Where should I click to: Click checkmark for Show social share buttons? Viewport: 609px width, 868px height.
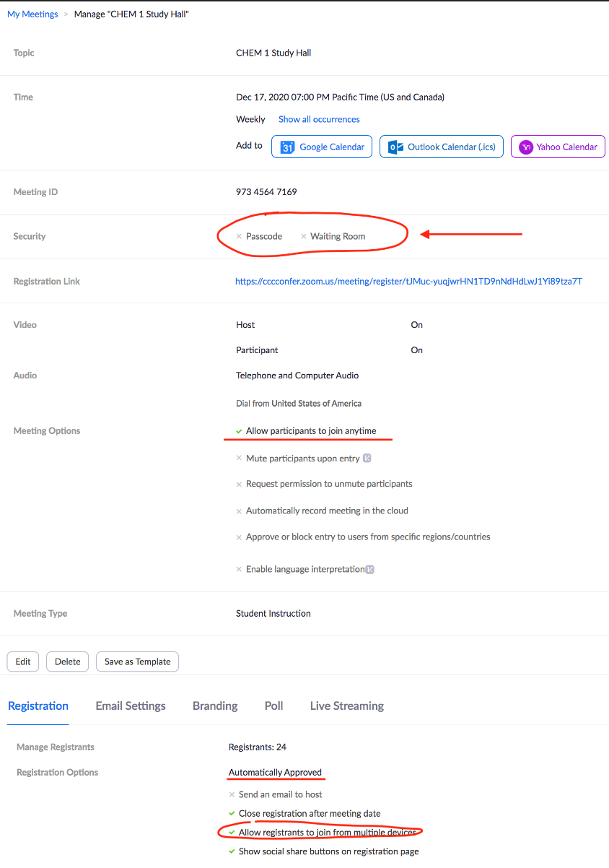pos(232,852)
